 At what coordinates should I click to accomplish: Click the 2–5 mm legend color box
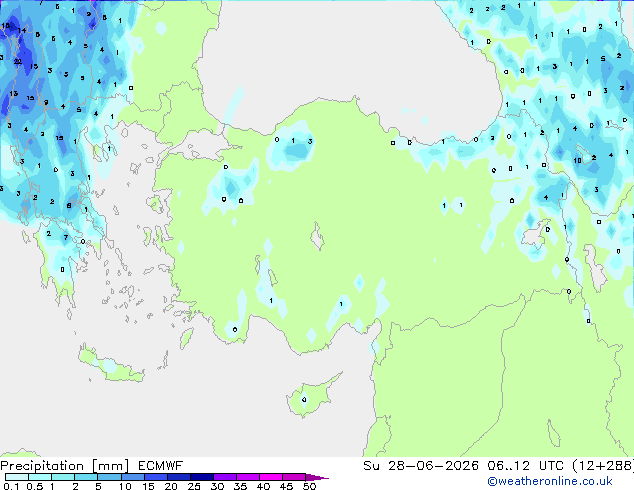click(x=86, y=477)
